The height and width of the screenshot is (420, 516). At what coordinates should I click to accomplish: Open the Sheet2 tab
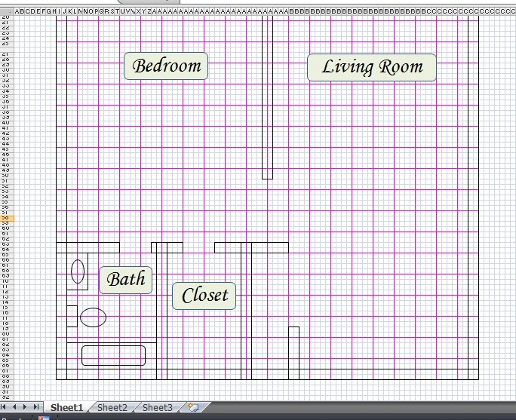[112, 407]
